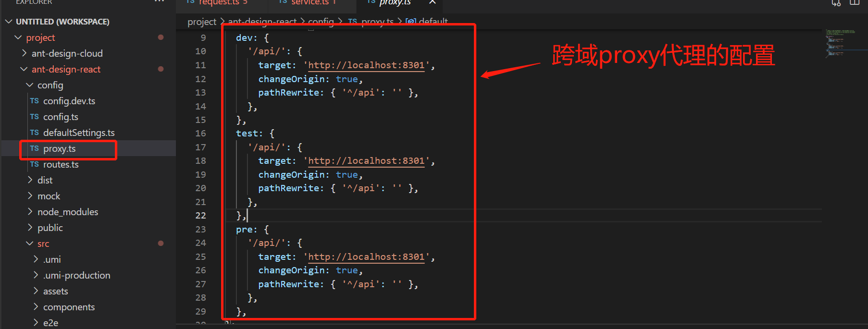This screenshot has width=868, height=329.
Task: Place cursor on 'dev' key on line 9
Action: 244,38
